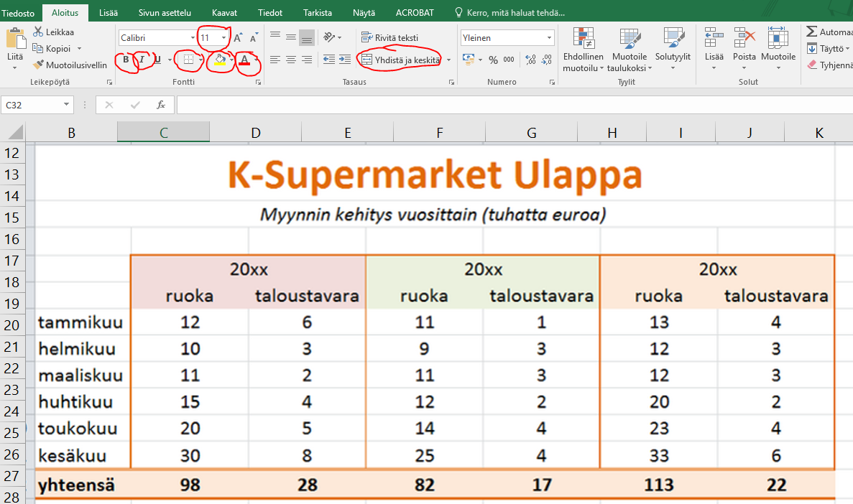This screenshot has width=853, height=504.
Task: Open Yhdistä ja keskitä dropdown arrow
Action: 449,60
